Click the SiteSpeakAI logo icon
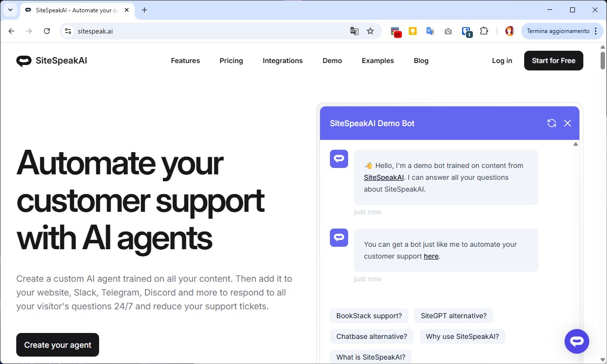The height and width of the screenshot is (364, 607). (x=24, y=61)
